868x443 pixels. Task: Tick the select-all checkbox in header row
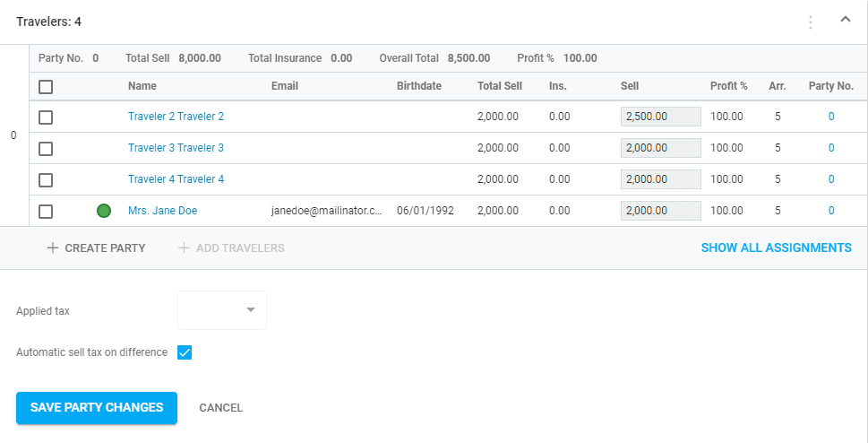[46, 86]
